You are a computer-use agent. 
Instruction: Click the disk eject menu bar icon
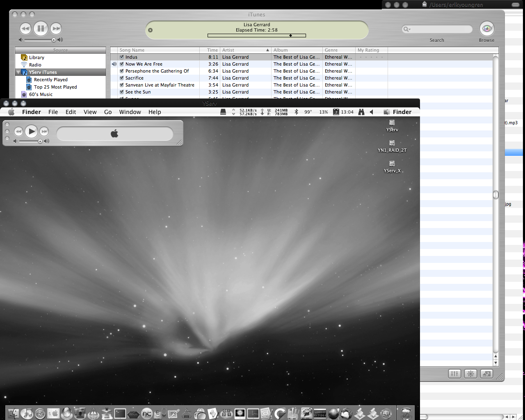coord(223,112)
